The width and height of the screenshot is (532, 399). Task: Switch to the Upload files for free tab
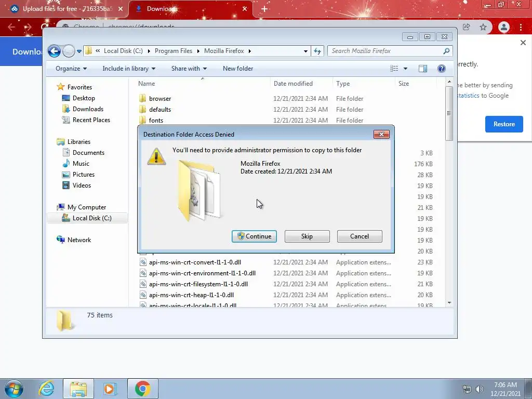point(66,9)
